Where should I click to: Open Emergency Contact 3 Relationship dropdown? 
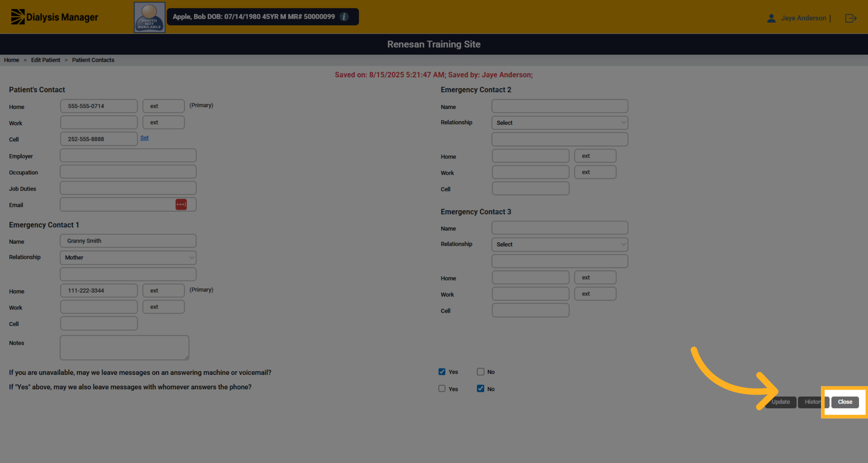[x=560, y=245]
